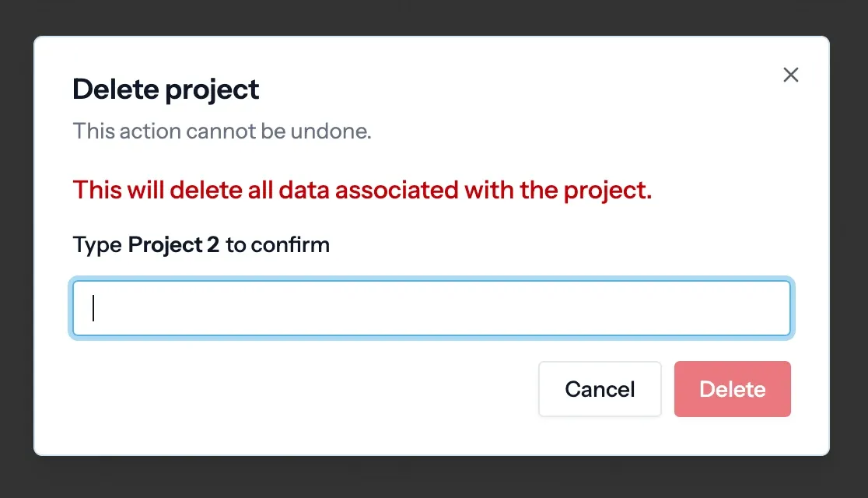Close the Delete project dialog with X

click(790, 75)
